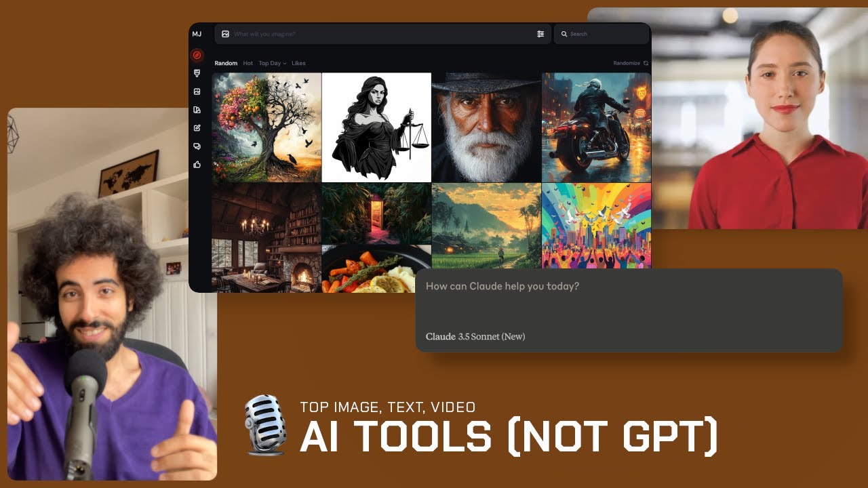Click the microphone emoji beside the title
The width and height of the screenshot is (868, 488).
pyautogui.click(x=266, y=425)
